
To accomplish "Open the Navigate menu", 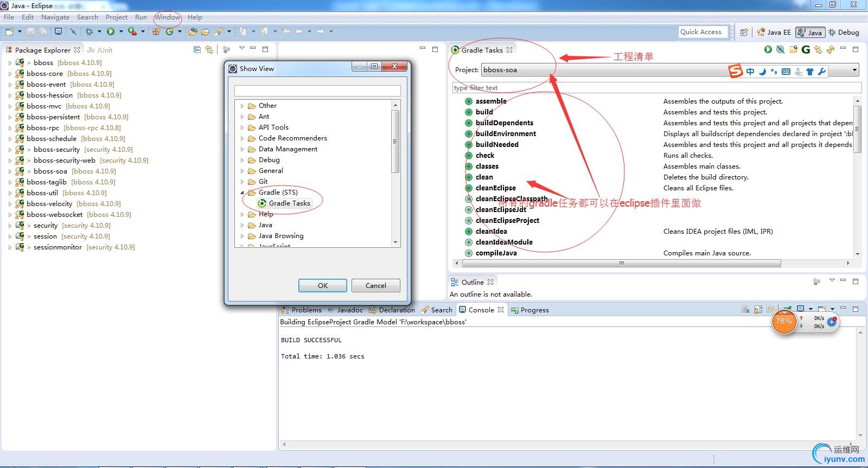I will 55,17.
